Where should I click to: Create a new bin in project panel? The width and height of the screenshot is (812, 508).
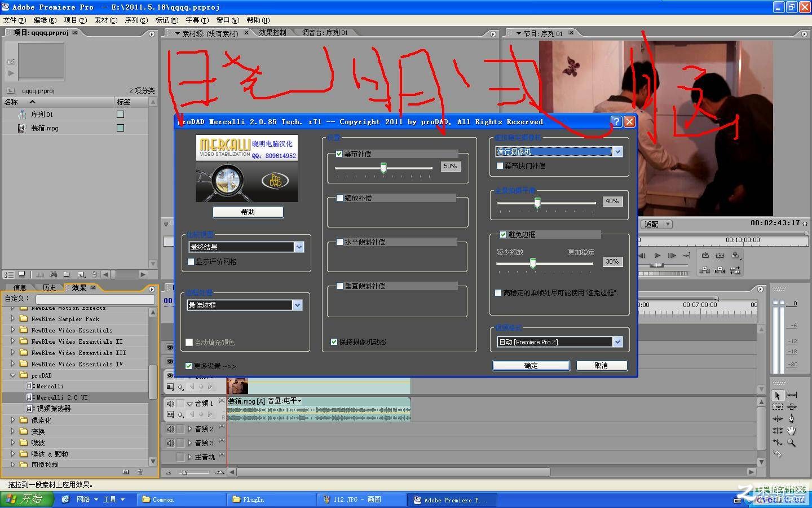tap(67, 274)
